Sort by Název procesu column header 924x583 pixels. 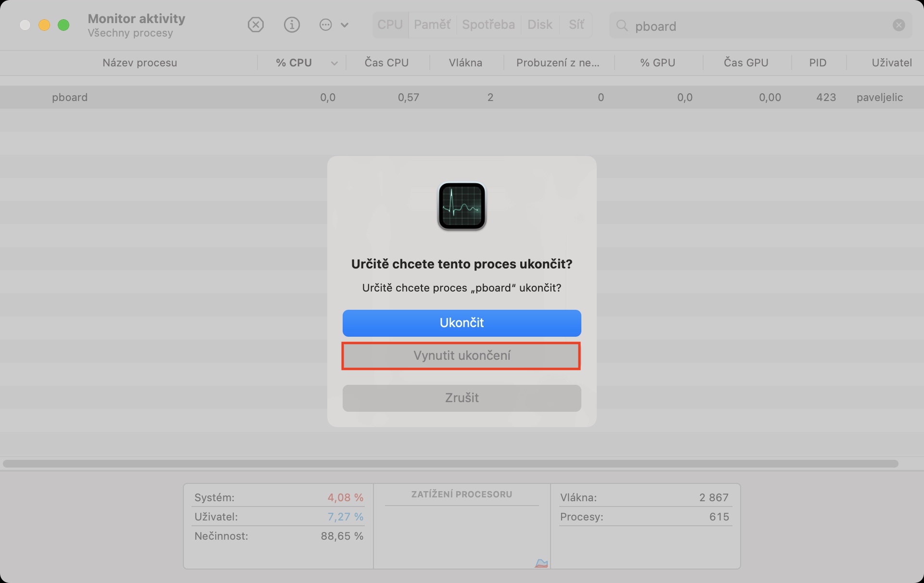pyautogui.click(x=140, y=63)
